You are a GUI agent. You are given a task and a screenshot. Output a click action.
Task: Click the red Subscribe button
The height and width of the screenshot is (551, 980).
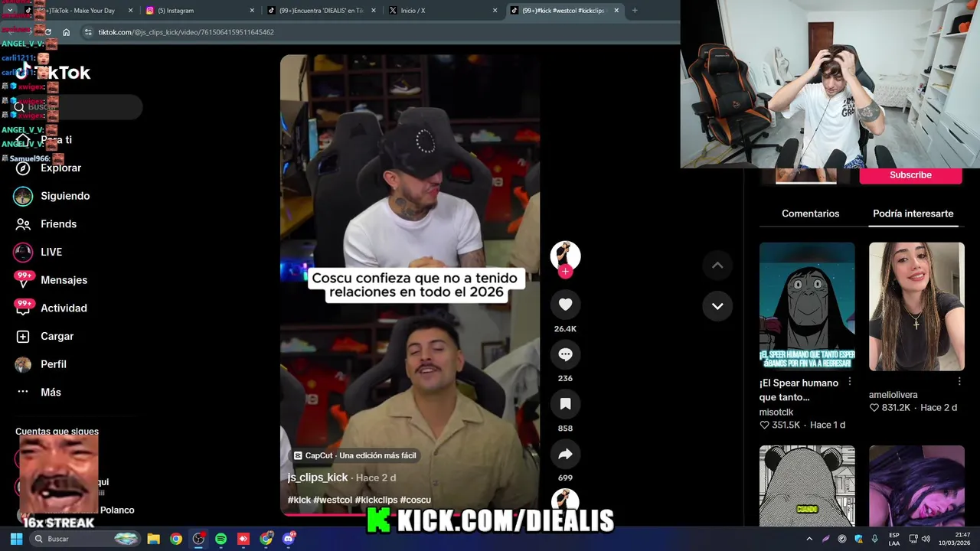[910, 175]
